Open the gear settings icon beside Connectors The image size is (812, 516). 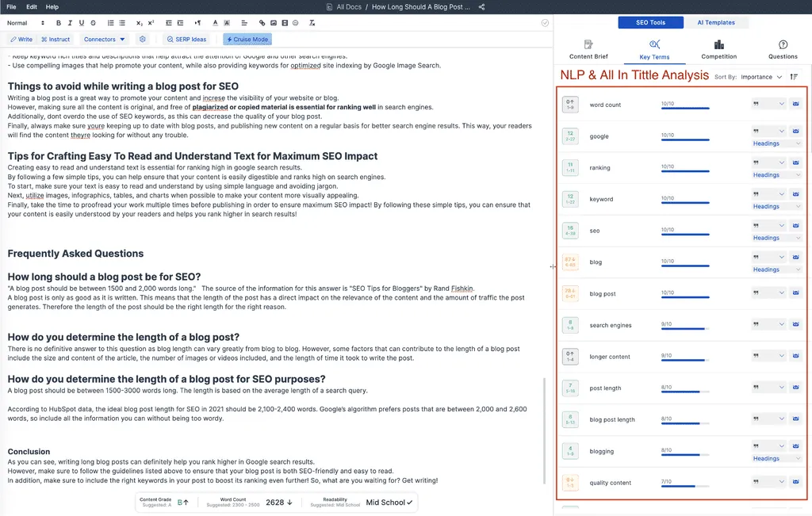(143, 39)
